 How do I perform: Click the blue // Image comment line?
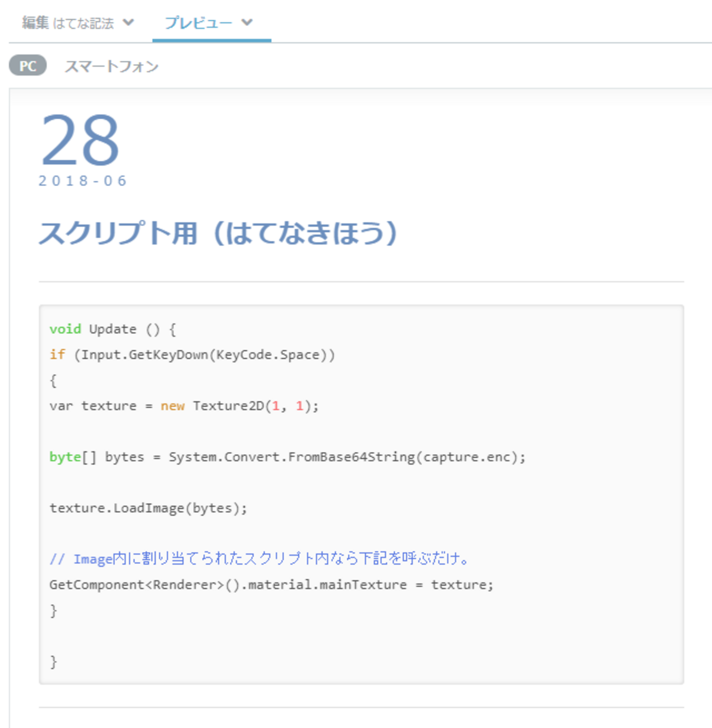click(x=259, y=559)
